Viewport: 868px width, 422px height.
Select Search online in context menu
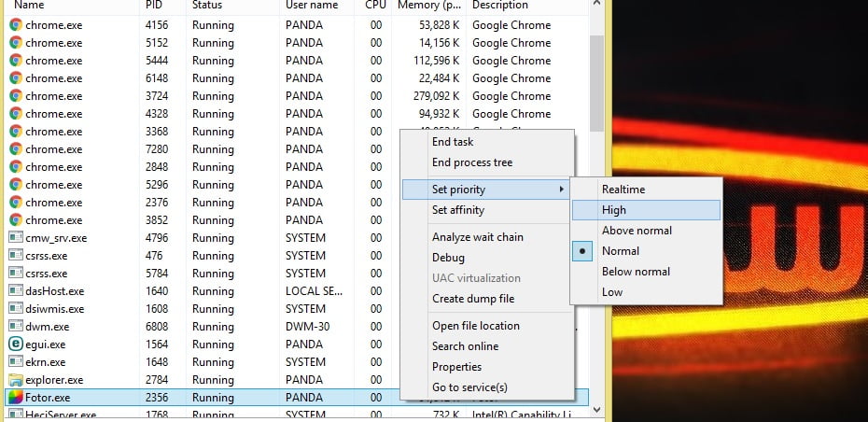(x=465, y=346)
